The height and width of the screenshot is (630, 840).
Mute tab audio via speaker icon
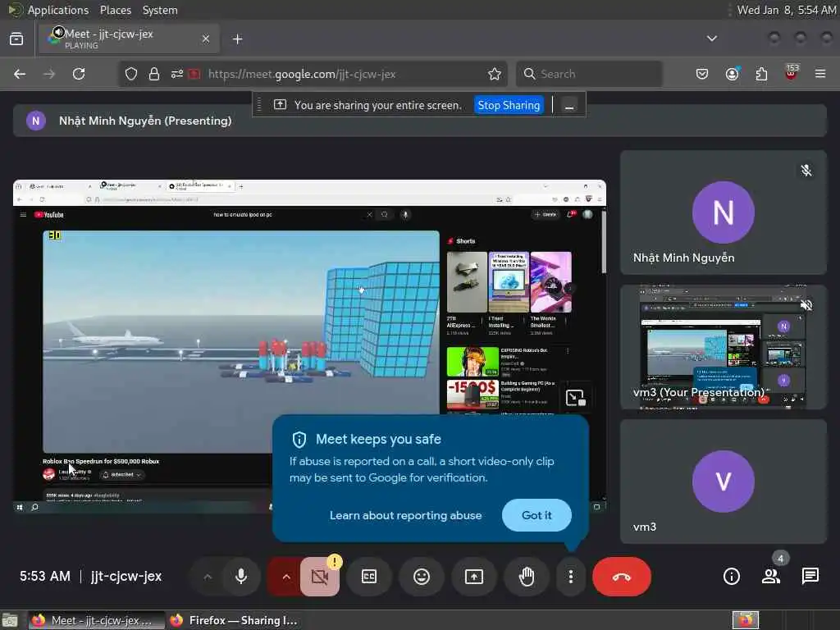(x=58, y=32)
